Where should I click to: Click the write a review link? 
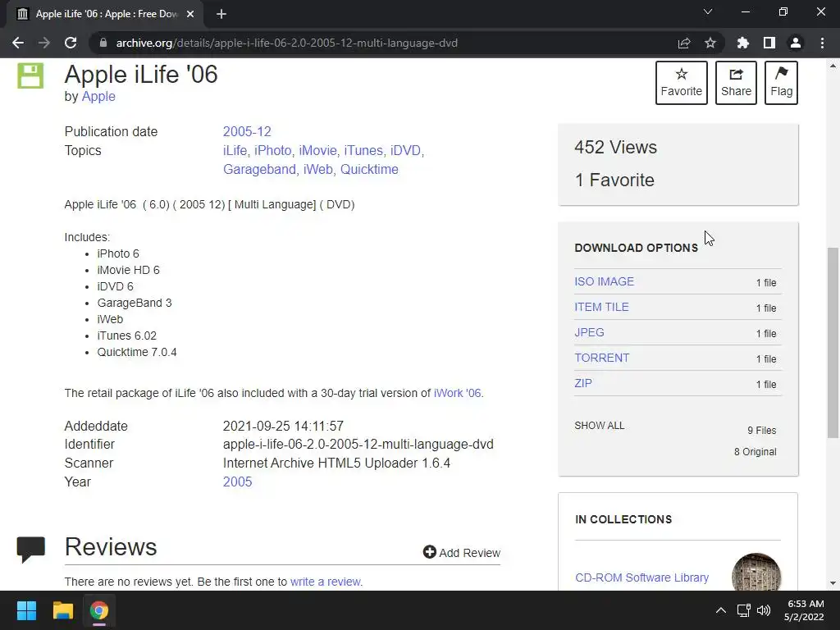pos(325,582)
